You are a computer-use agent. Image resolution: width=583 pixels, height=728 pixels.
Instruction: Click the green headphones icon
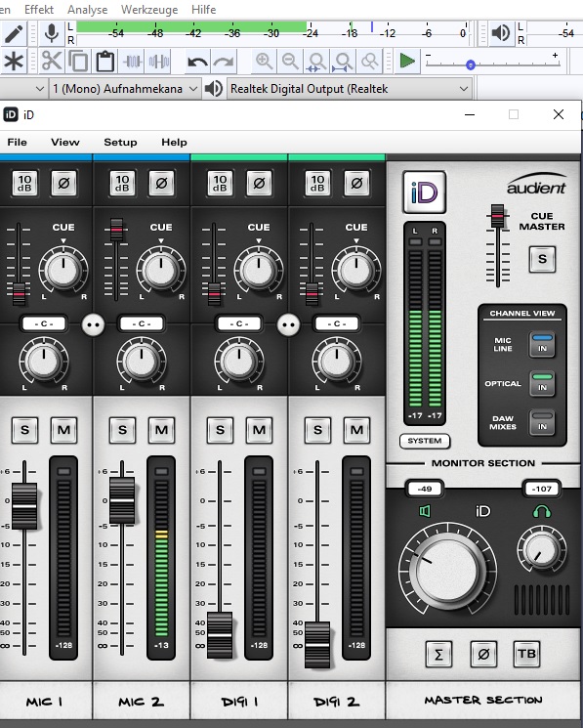(x=541, y=512)
